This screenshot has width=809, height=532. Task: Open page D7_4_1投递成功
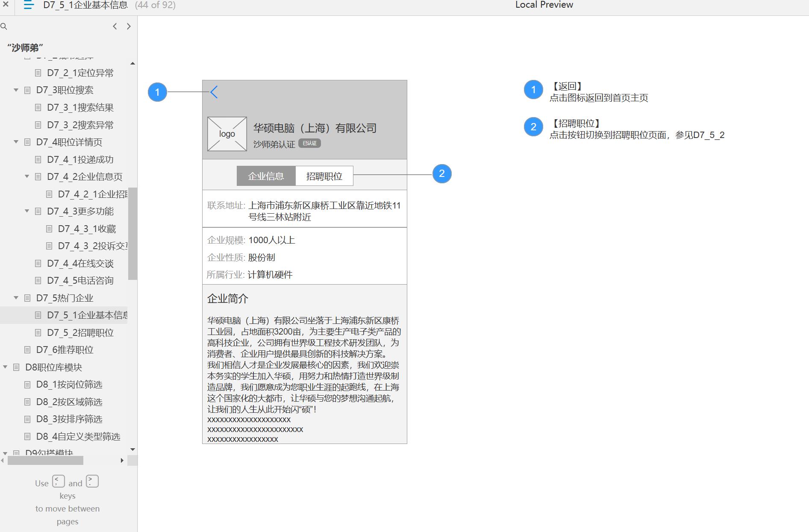pyautogui.click(x=80, y=159)
